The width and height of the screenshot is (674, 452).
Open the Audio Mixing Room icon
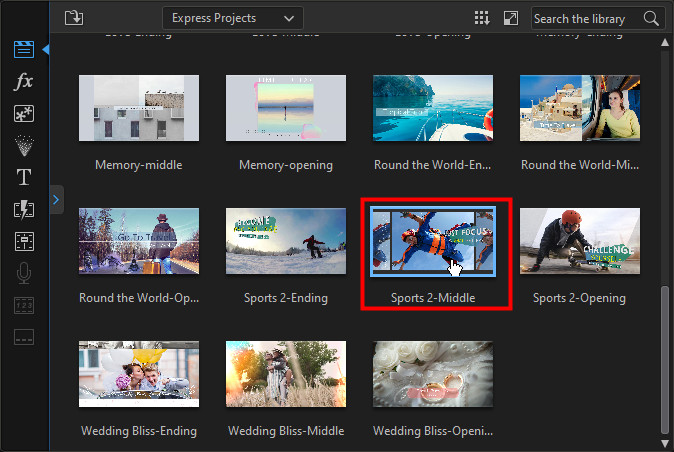24,241
